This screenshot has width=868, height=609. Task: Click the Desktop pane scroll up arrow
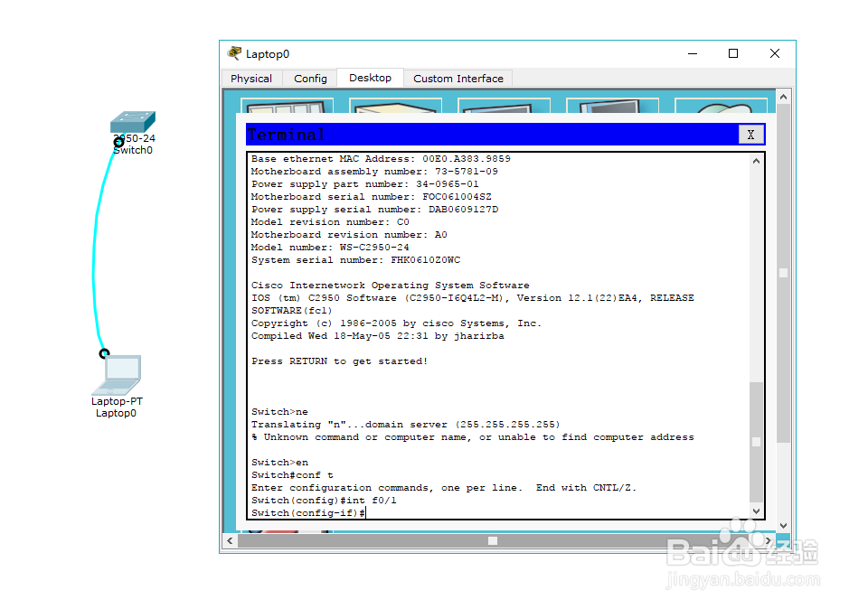click(x=783, y=97)
